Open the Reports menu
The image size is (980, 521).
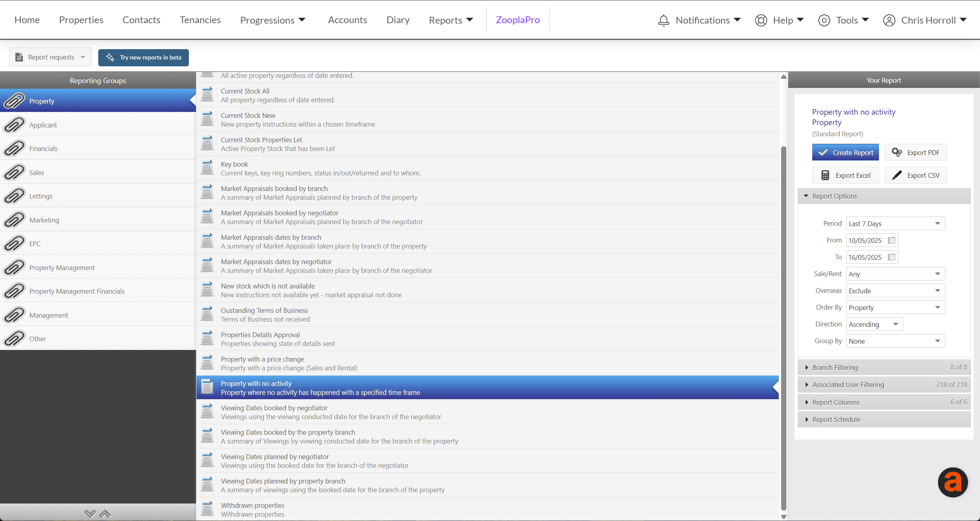[451, 20]
